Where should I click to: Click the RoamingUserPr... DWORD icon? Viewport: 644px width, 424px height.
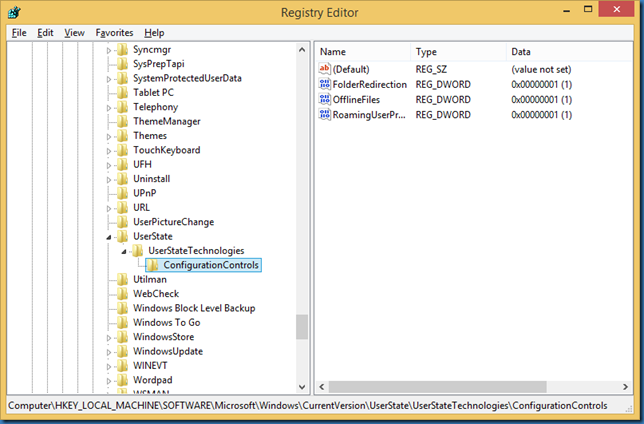pyautogui.click(x=324, y=115)
